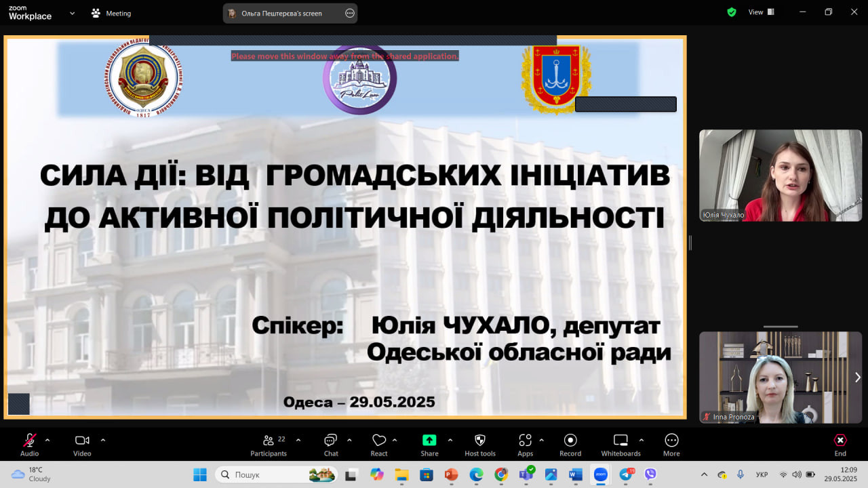Screen dimensions: 868x488
Task: Open the Windows Start menu
Action: coord(200,474)
